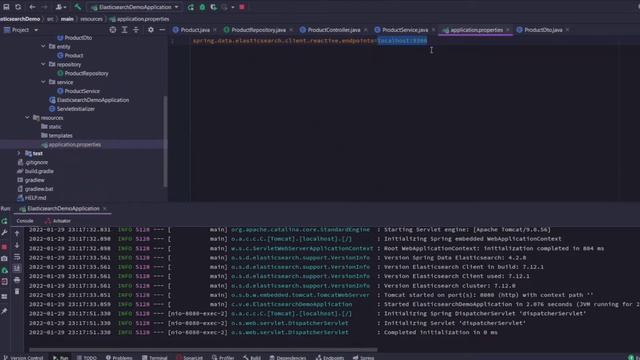
Task: Close the ElasticsearchDemoApplication run tab
Action: tap(105, 209)
